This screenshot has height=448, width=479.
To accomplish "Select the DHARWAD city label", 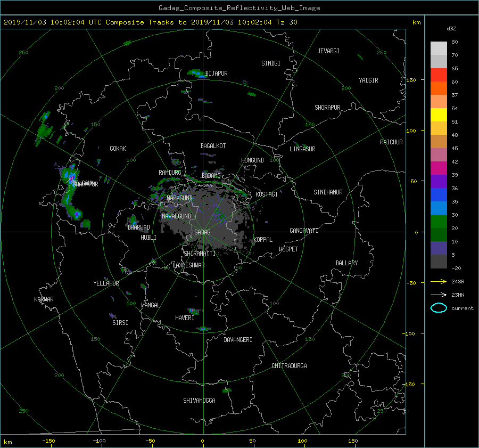I will (138, 227).
